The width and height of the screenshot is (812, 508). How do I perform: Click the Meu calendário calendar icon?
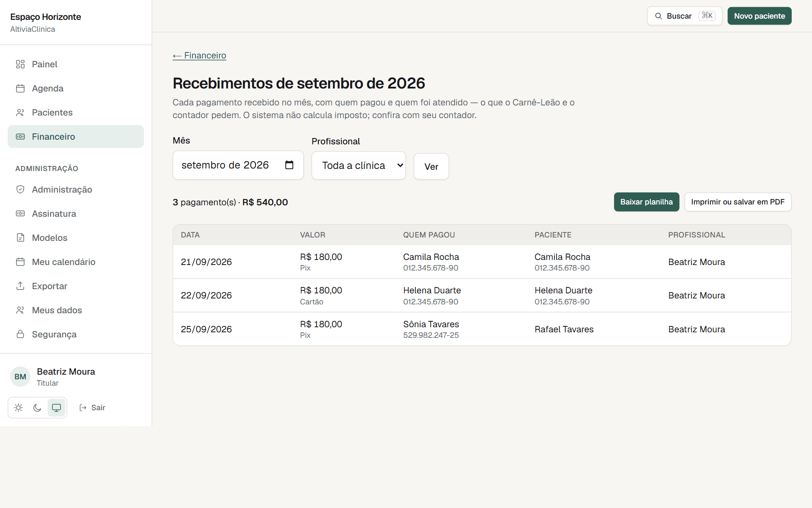pyautogui.click(x=20, y=262)
